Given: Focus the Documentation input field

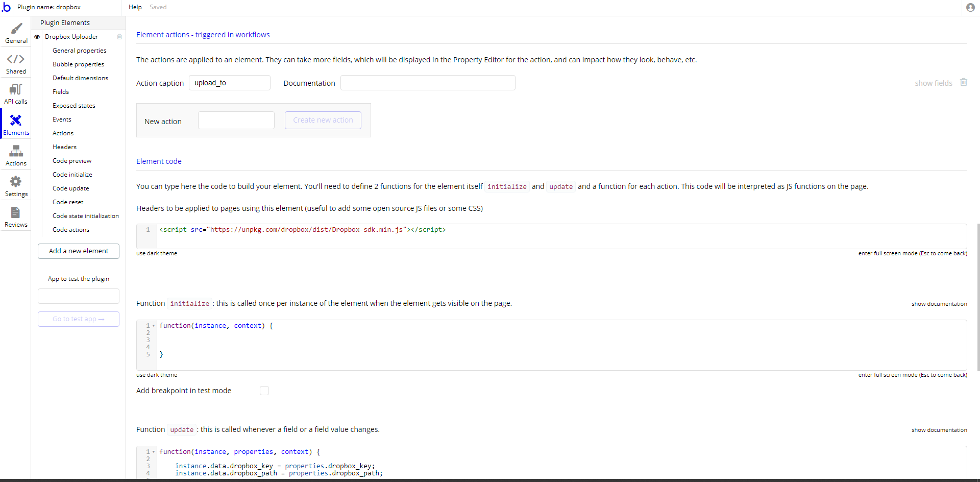Looking at the screenshot, I should [x=428, y=83].
